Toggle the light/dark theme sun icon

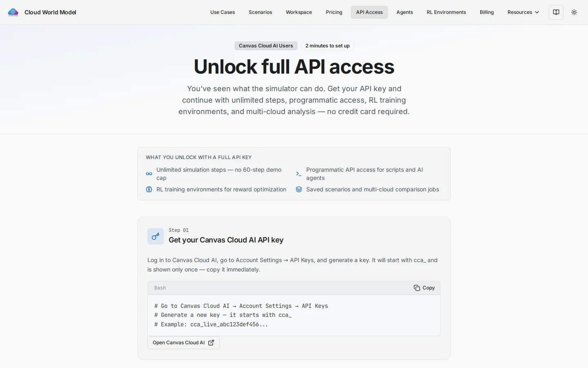[x=574, y=12]
